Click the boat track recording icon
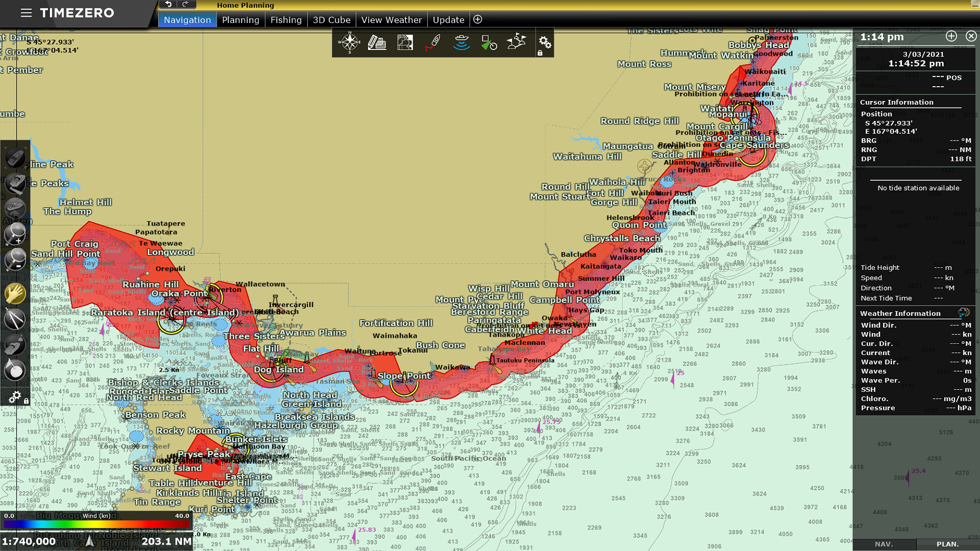 pos(433,43)
